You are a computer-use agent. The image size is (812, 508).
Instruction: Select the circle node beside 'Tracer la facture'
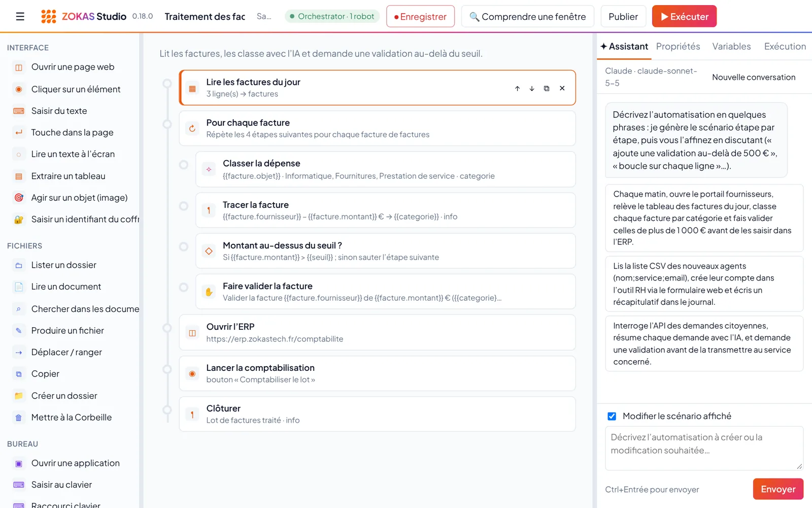[184, 206]
